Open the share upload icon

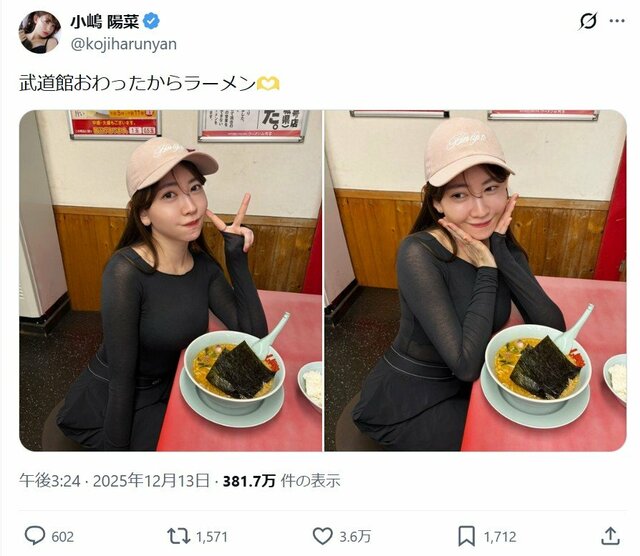point(610,536)
